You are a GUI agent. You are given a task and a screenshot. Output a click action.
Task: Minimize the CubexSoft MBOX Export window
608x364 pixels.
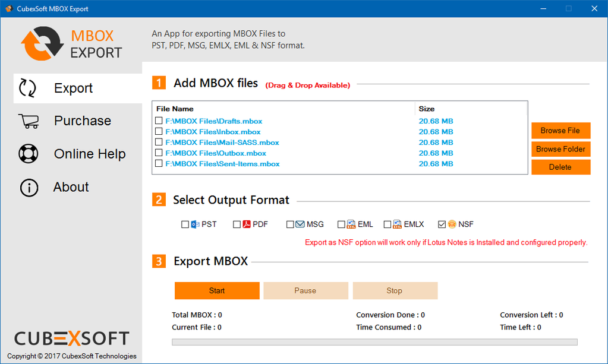click(543, 8)
